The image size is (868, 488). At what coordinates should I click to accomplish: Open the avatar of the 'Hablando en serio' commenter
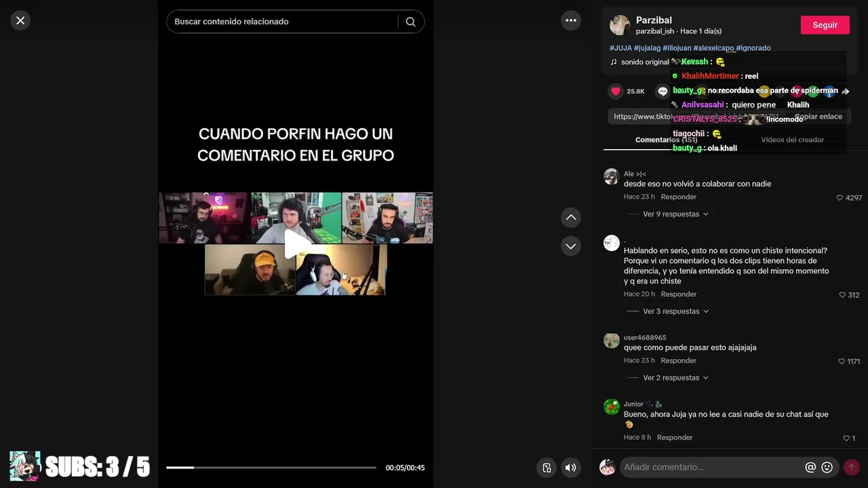(x=612, y=243)
